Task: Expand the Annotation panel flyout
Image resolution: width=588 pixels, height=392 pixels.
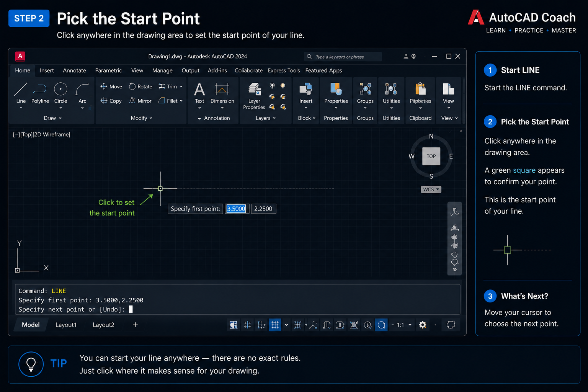Action: [x=214, y=118]
